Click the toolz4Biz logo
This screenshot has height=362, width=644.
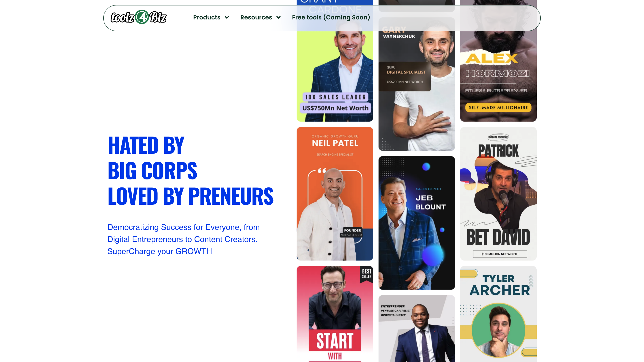pos(138,17)
